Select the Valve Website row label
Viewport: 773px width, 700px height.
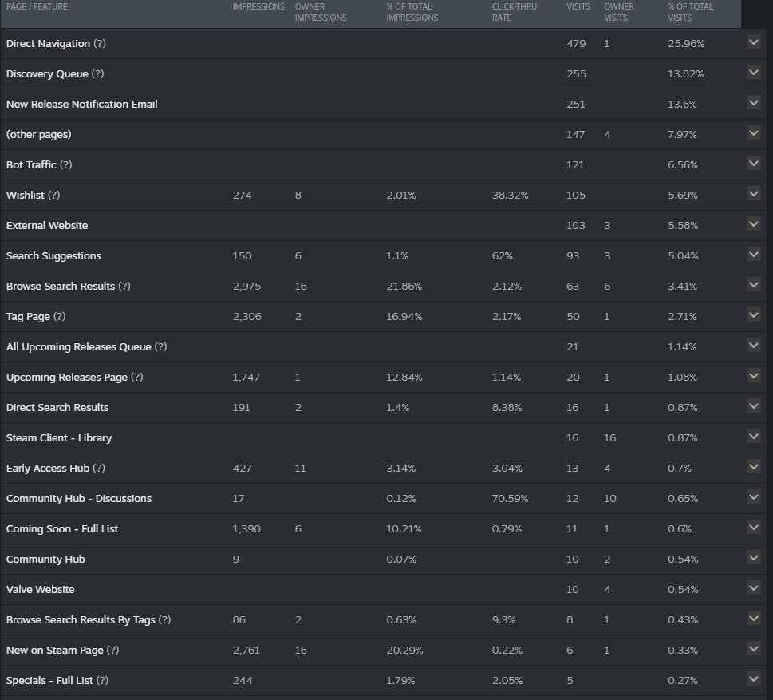(x=41, y=590)
